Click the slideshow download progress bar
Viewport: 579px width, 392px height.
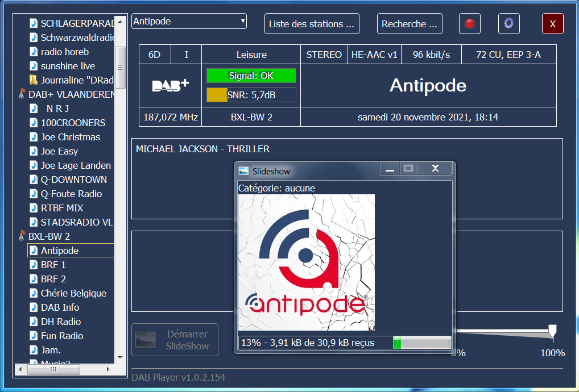[x=422, y=343]
